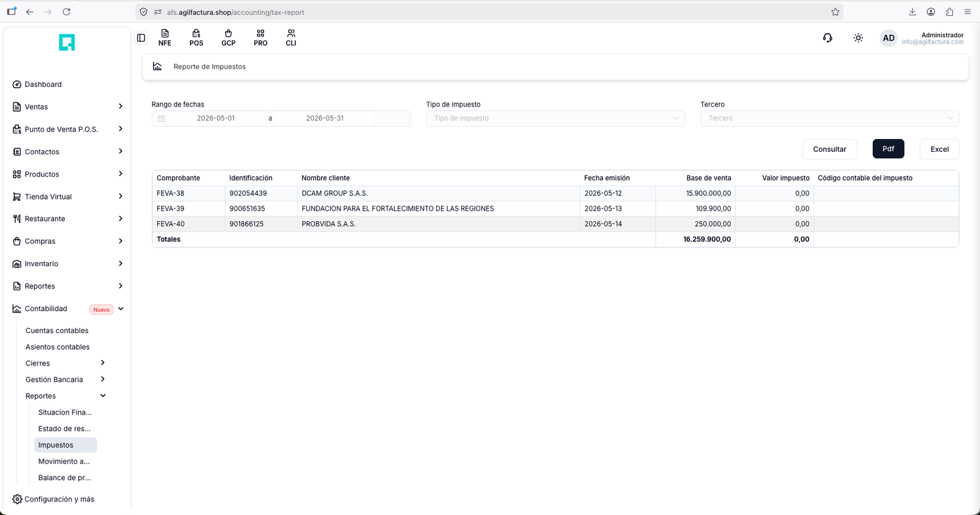Export report with Pdf button

[888, 149]
